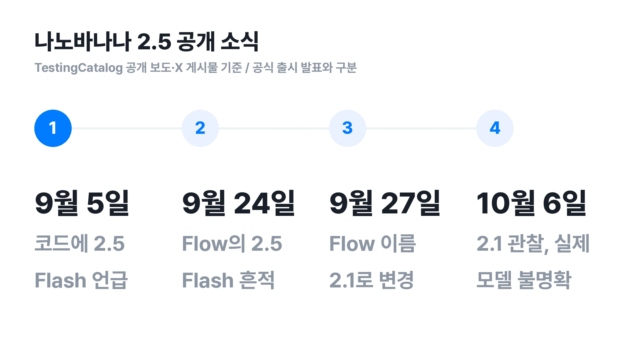Click the active step 1 circle

[53, 128]
